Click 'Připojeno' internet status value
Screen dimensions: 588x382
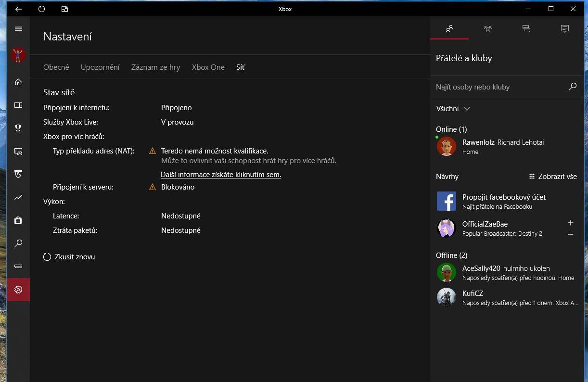[176, 108]
